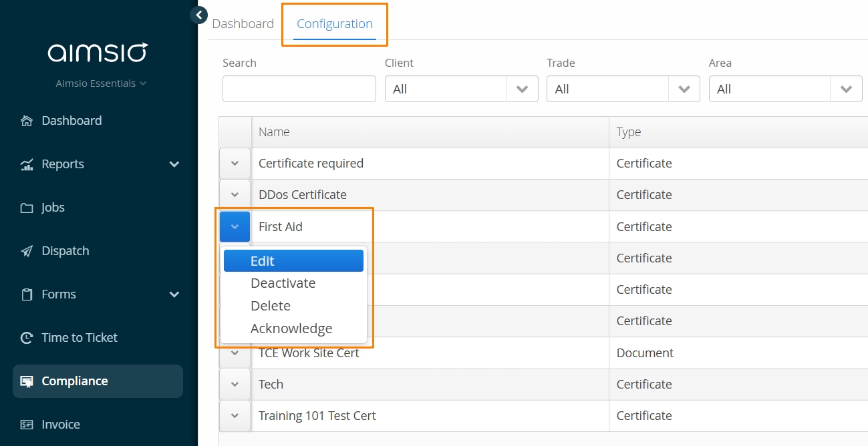Viewport: 868px width, 446px height.
Task: Select the DDos Certificate row name
Action: [x=303, y=195]
